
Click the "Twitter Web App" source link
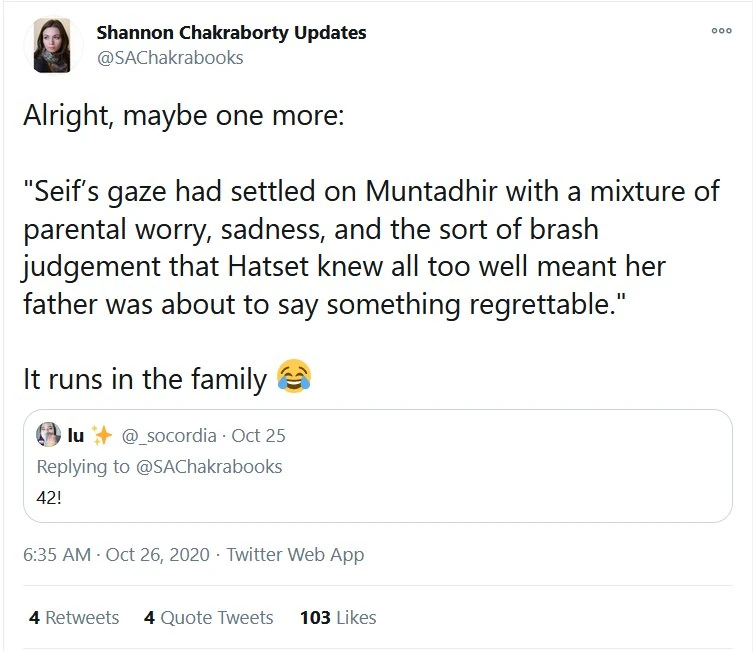296,554
